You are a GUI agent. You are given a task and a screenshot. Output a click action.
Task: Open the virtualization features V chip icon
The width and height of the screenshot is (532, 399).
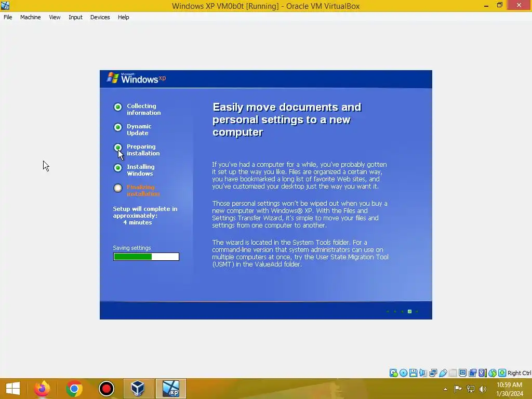pos(482,373)
